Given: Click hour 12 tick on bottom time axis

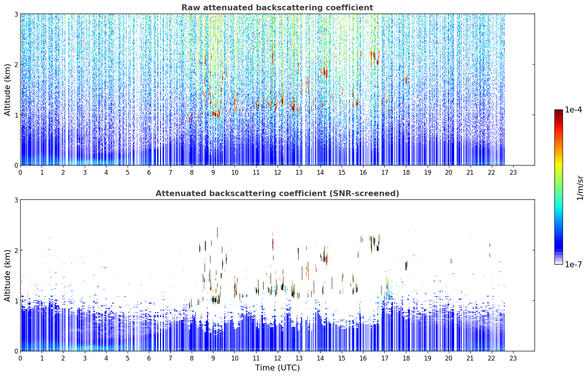Looking at the screenshot, I should point(278,358).
